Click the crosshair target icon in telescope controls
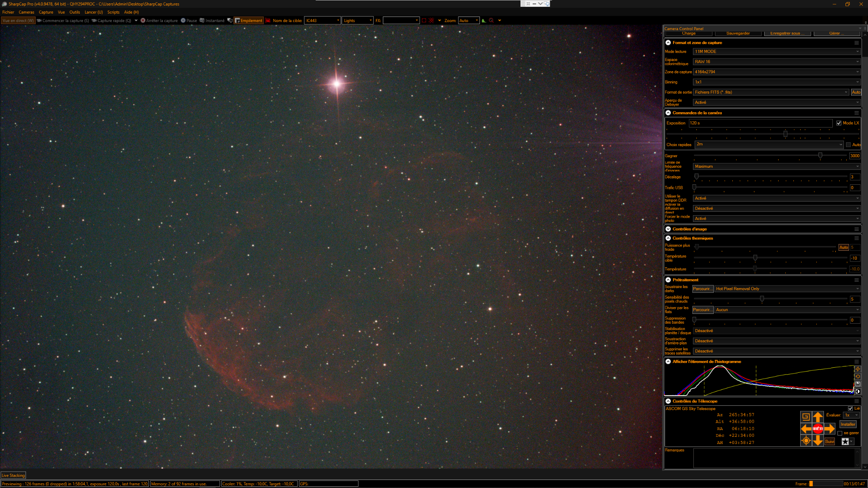 click(806, 441)
